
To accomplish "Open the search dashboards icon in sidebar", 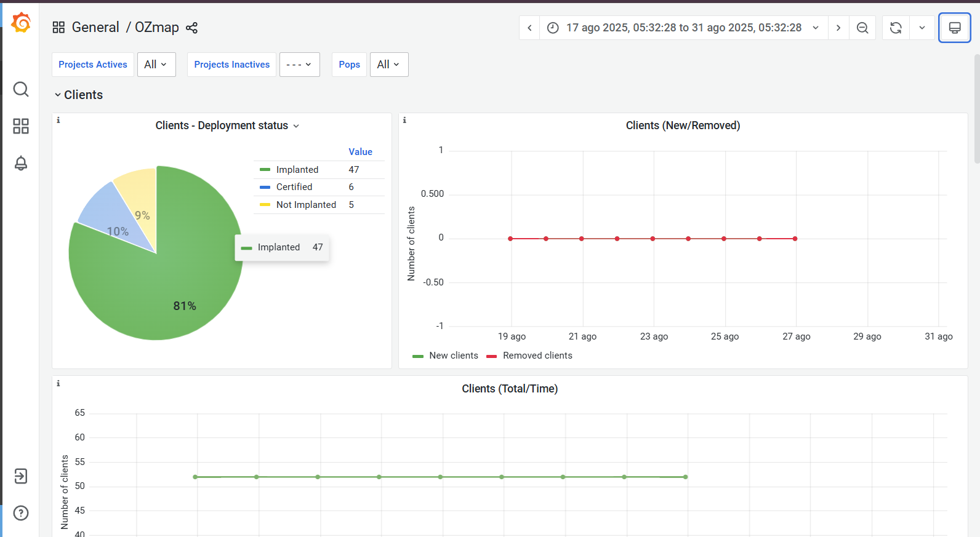I will click(21, 89).
